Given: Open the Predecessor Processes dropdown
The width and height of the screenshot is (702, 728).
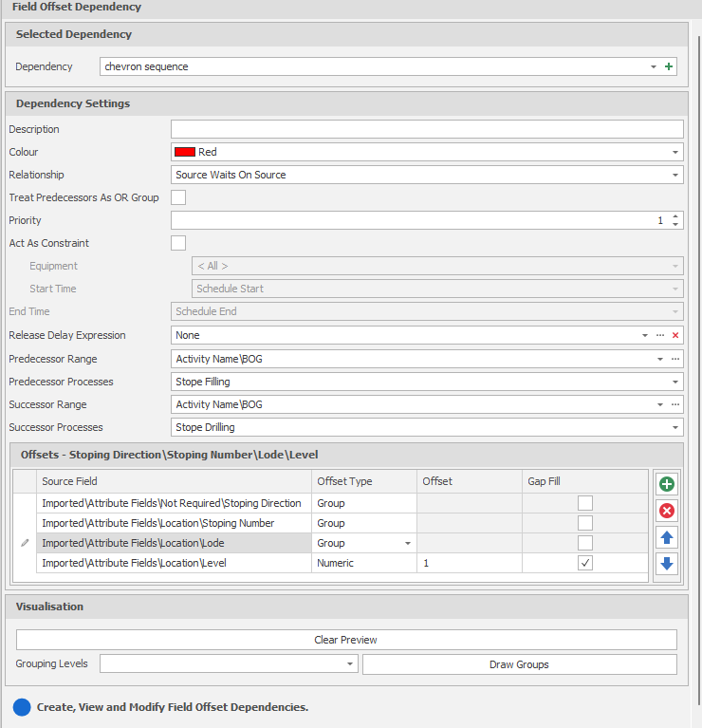Looking at the screenshot, I should click(675, 382).
